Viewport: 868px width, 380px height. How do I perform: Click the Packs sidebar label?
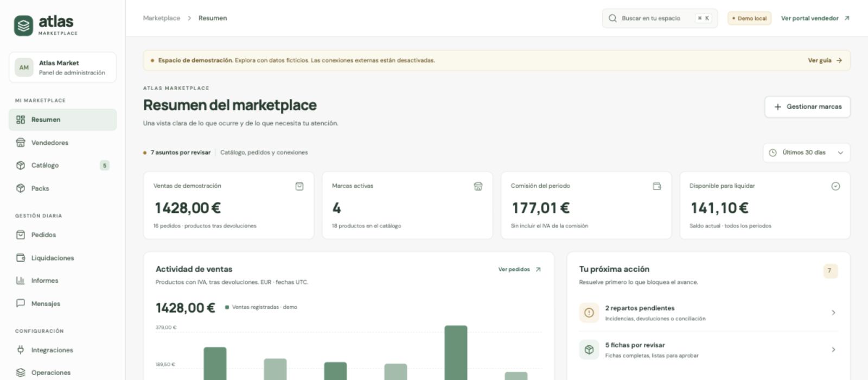40,188
